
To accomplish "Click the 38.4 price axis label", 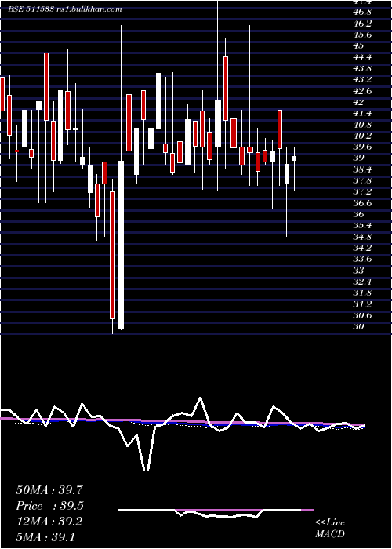I will click(362, 169).
